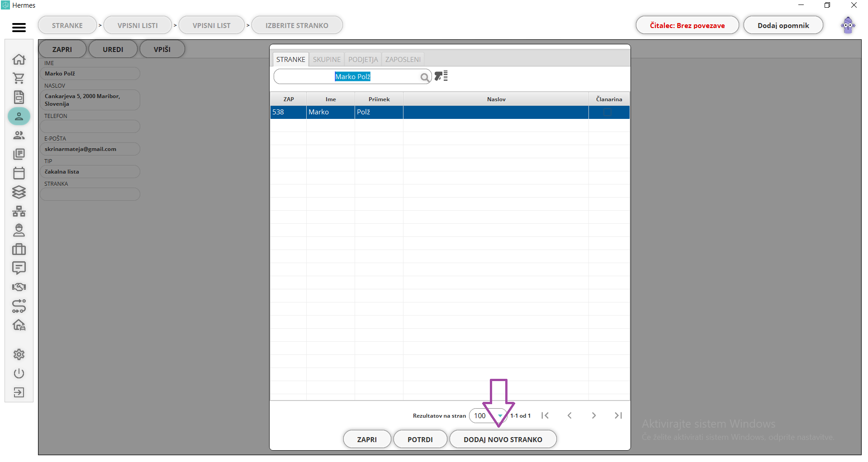The image size is (868, 462).
Task: Click VPIŠI button
Action: pyautogui.click(x=162, y=49)
